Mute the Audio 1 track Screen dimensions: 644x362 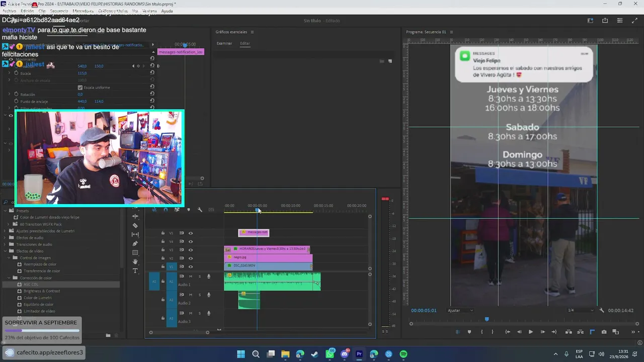(x=191, y=276)
